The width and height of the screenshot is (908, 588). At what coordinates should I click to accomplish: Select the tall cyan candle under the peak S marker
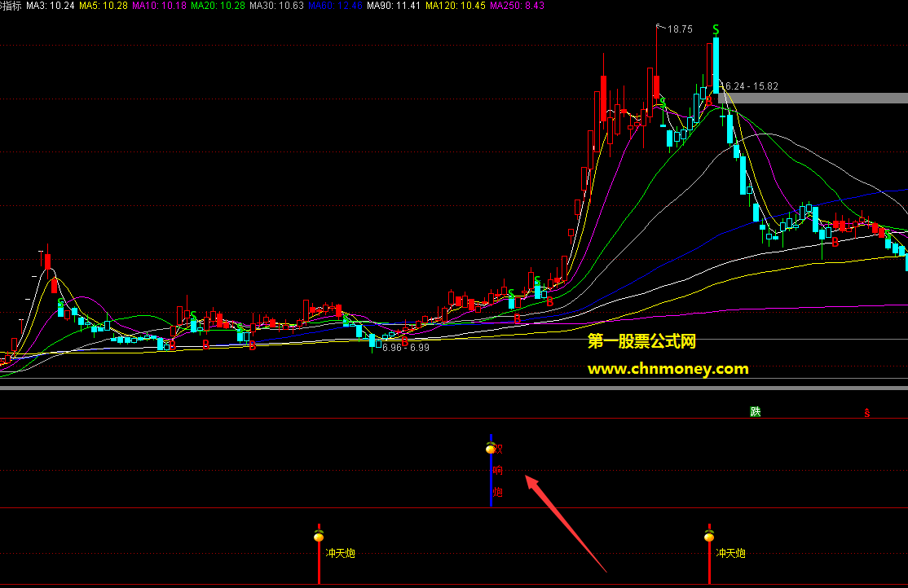click(716, 65)
